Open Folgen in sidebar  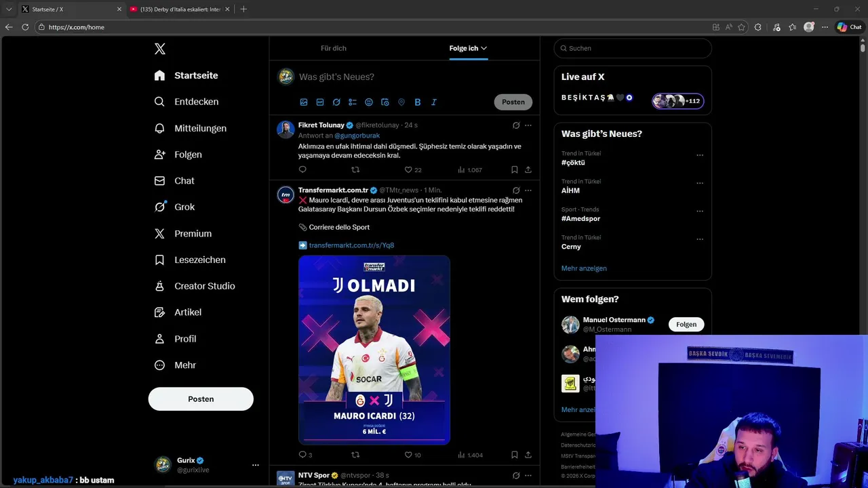click(178, 155)
